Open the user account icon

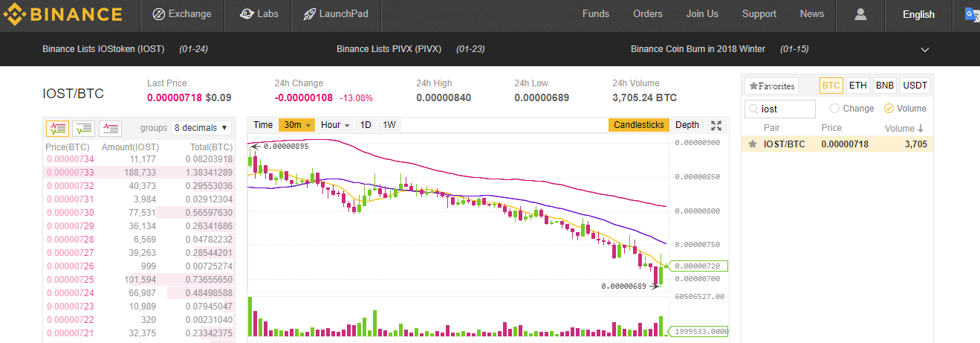click(x=861, y=14)
